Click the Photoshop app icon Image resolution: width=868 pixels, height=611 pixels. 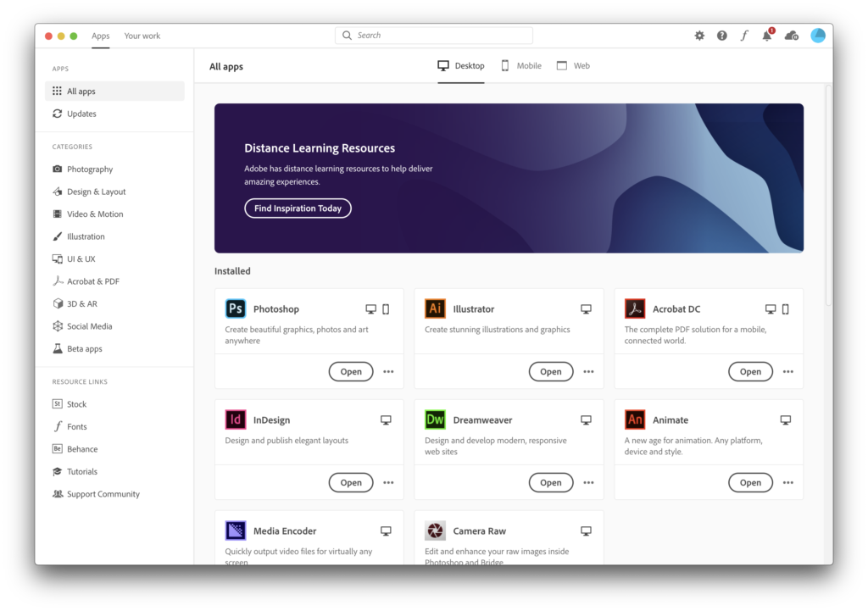click(x=236, y=308)
